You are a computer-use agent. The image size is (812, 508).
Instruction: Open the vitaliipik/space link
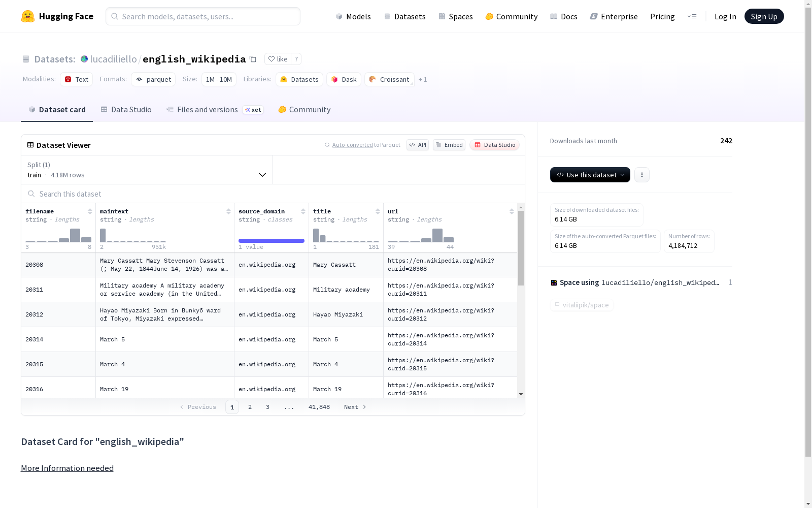tap(582, 305)
